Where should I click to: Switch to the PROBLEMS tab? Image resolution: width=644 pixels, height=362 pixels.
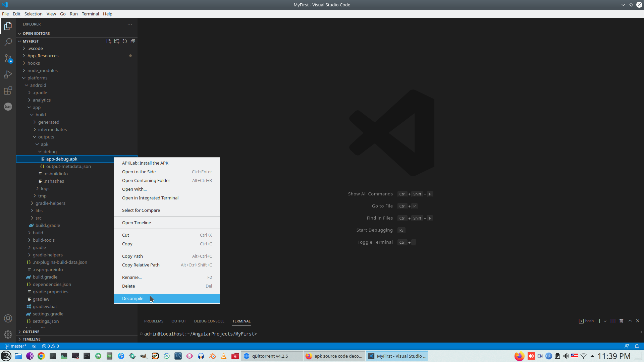(x=154, y=321)
